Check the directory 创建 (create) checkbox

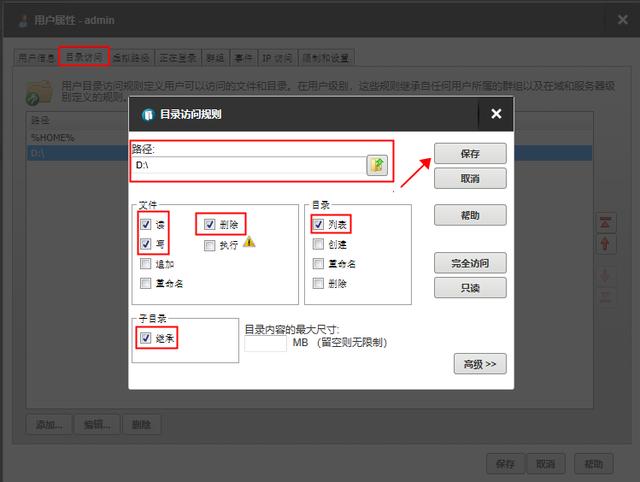pos(318,243)
